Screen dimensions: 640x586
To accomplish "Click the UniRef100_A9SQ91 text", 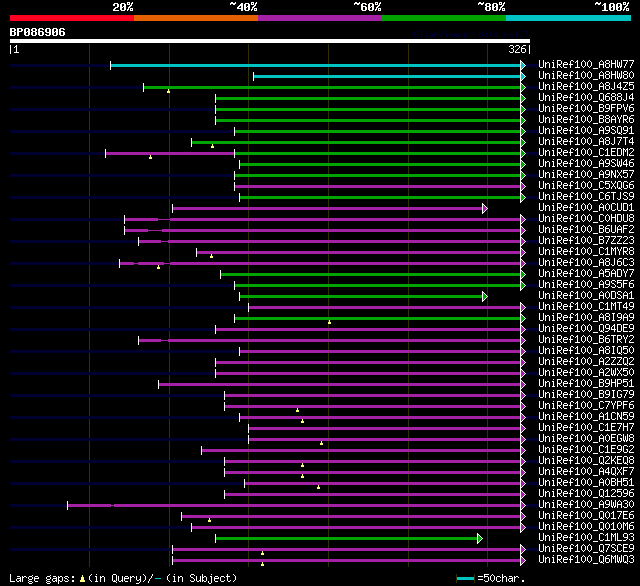I will (586, 131).
